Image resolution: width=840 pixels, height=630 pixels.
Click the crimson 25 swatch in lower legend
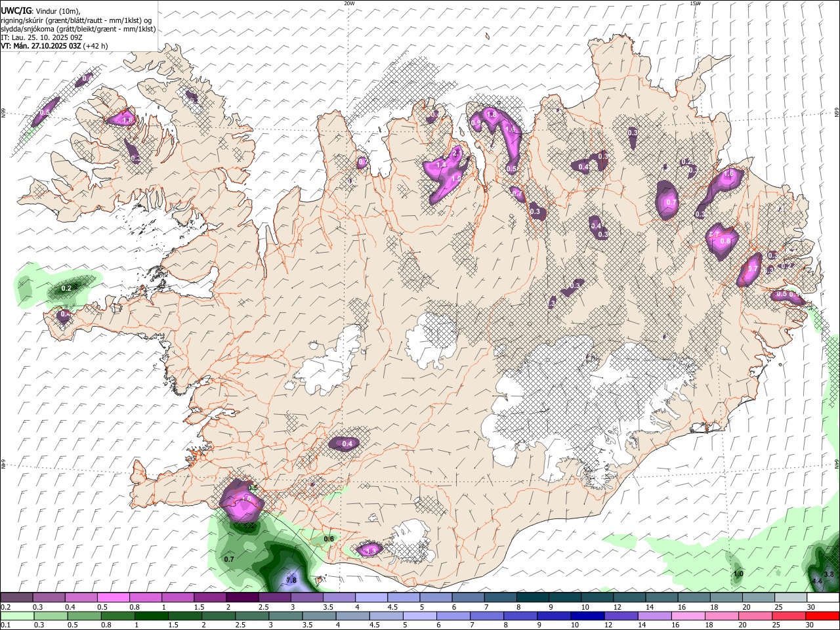coord(787,616)
